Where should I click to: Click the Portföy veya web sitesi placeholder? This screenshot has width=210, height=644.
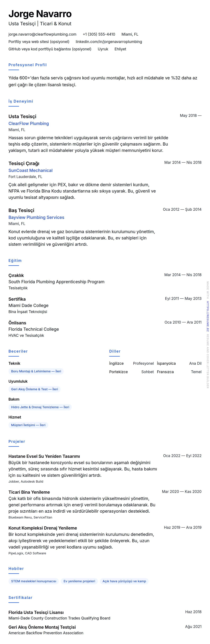point(39,42)
